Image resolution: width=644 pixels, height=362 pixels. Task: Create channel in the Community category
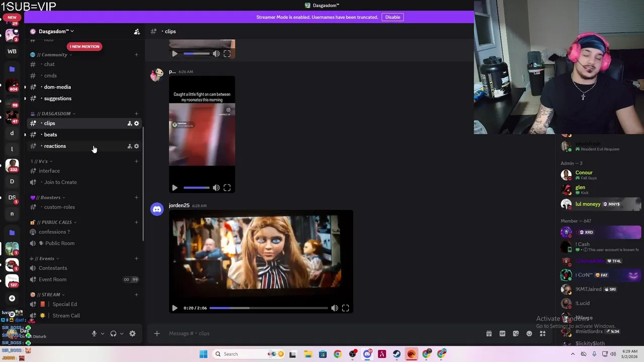click(136, 55)
